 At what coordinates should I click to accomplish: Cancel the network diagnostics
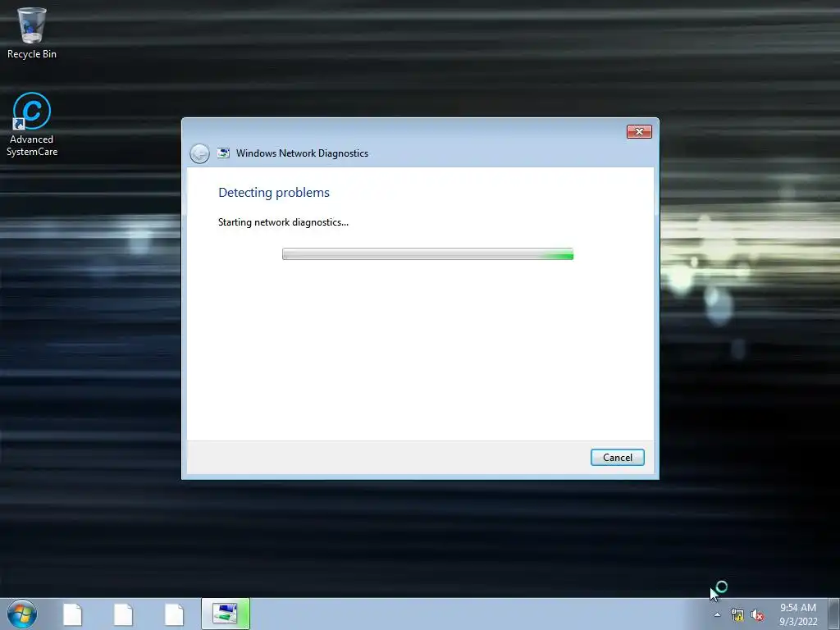(617, 458)
